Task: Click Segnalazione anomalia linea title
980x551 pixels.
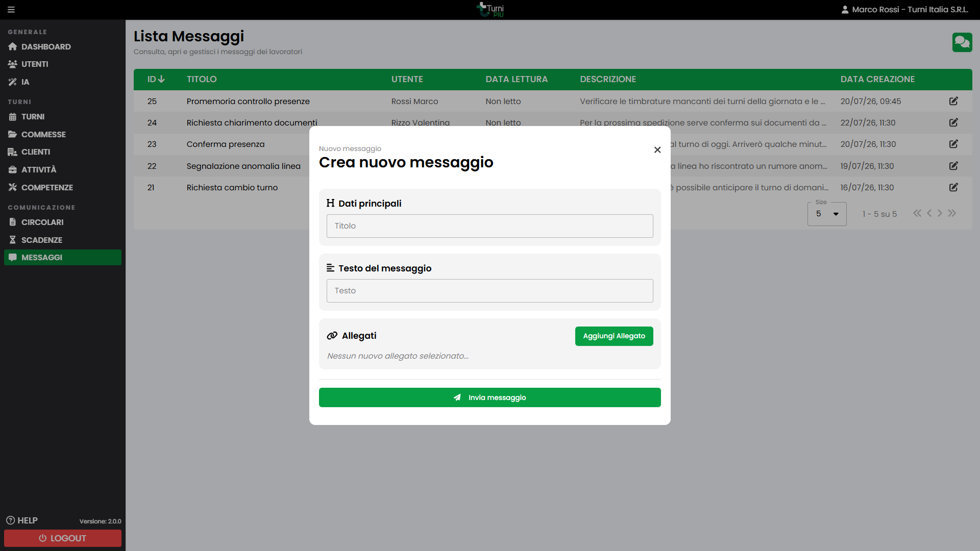Action: [x=243, y=166]
